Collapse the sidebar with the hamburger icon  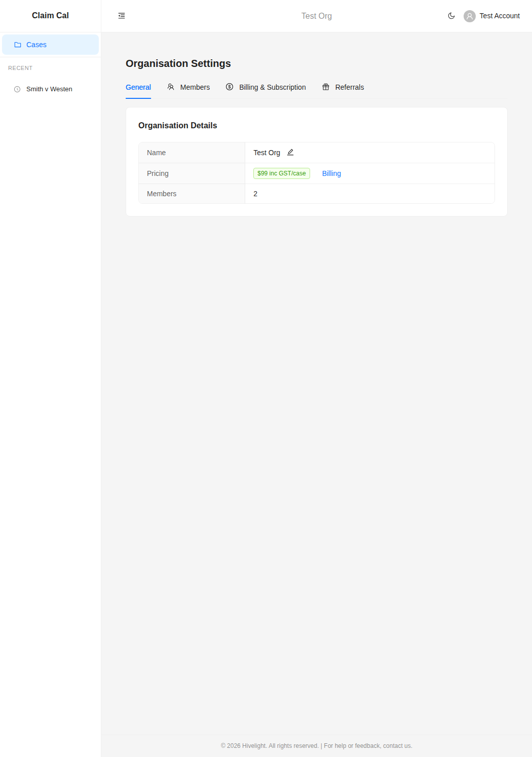121,16
